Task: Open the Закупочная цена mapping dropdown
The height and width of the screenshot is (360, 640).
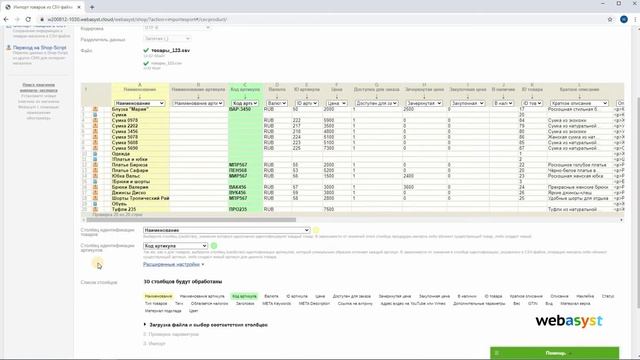Action: [x=467, y=103]
